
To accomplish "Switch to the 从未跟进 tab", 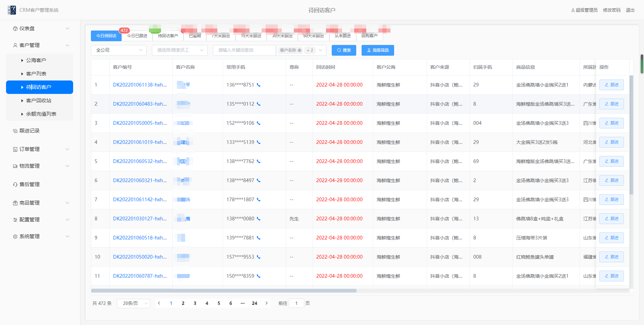I will click(x=343, y=36).
